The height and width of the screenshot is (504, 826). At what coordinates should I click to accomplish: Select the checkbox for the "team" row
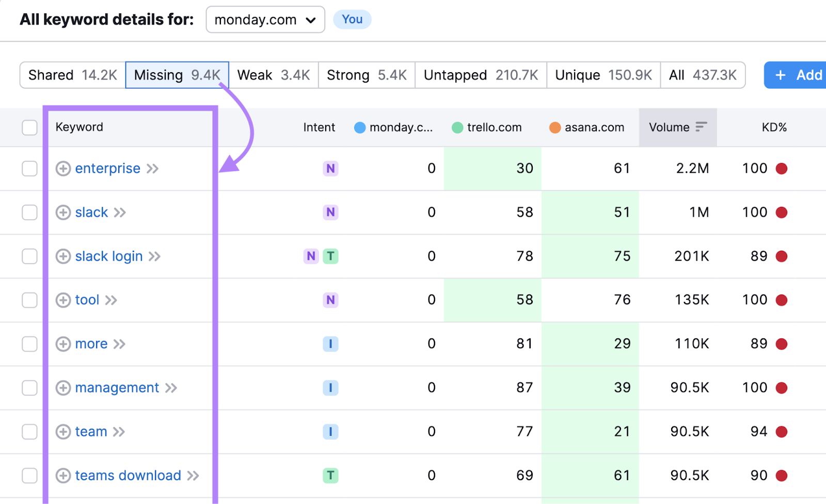(29, 431)
